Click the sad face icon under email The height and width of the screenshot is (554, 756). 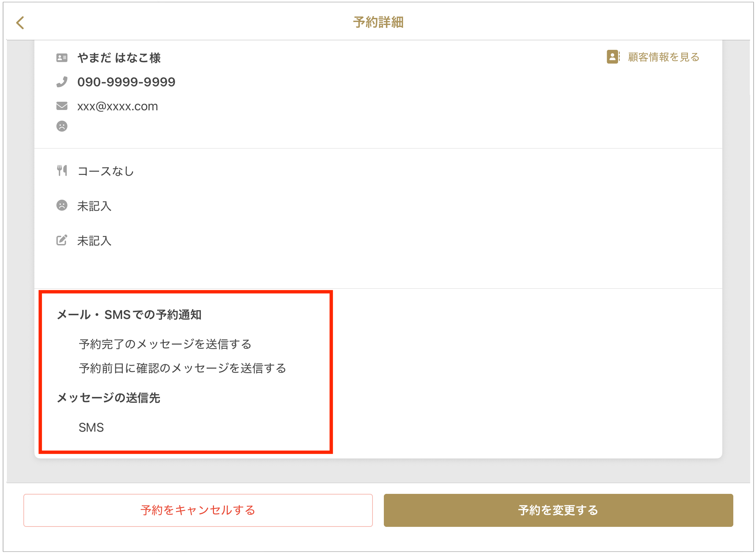62,126
